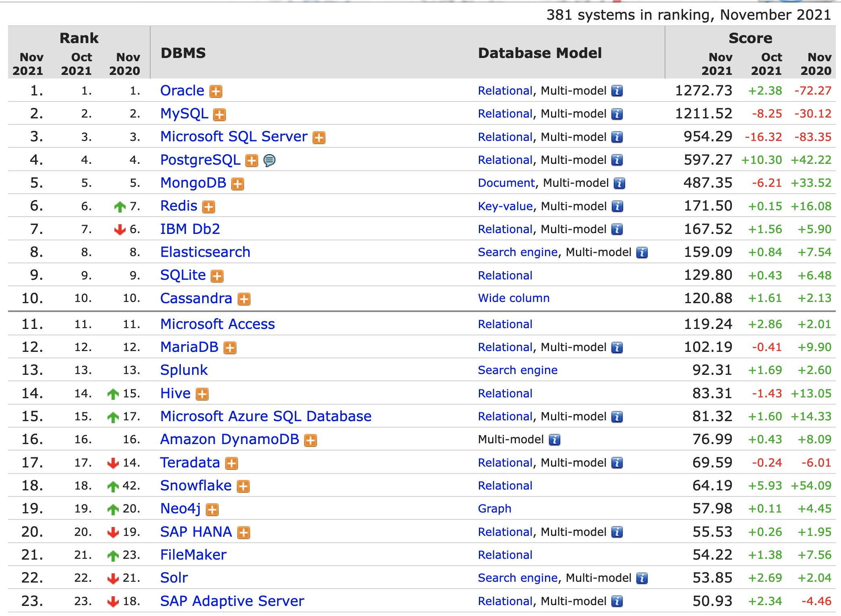Open the MySQL link
Viewport: 841px width, 616px height.
click(184, 114)
